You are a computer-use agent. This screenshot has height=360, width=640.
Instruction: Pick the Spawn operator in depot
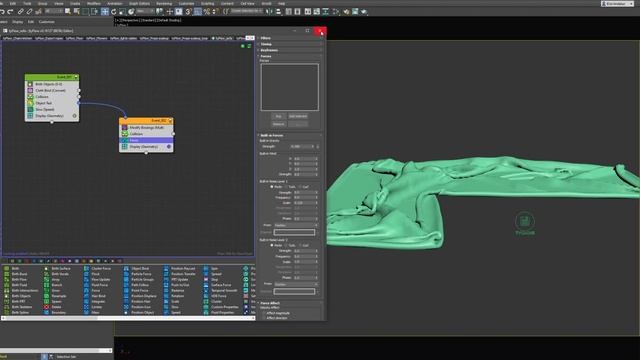[x=56, y=302]
